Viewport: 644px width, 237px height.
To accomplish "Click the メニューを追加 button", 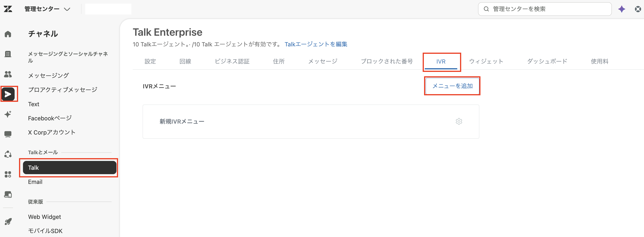I will pos(452,86).
